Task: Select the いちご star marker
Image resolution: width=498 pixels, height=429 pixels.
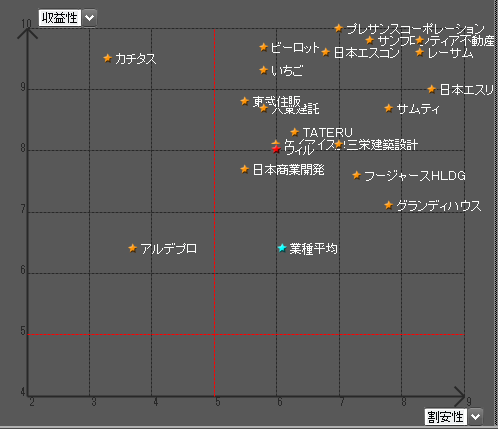Action: (263, 70)
